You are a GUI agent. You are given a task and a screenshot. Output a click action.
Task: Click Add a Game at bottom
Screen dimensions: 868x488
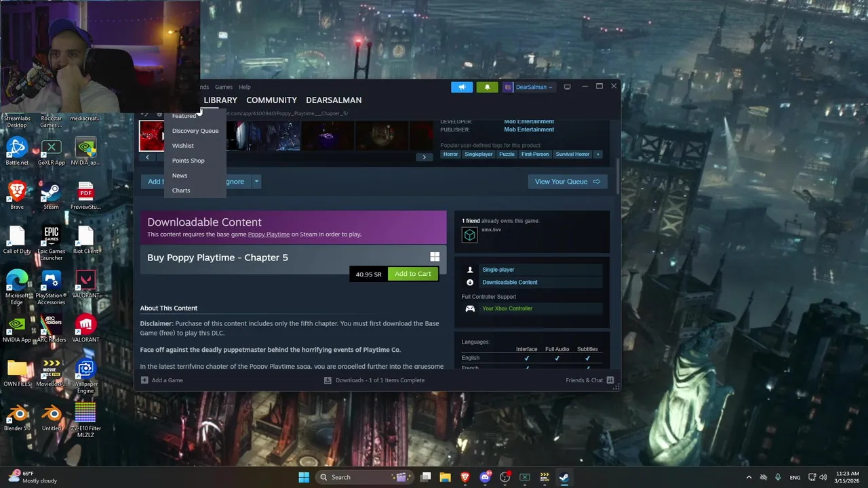[x=162, y=380]
